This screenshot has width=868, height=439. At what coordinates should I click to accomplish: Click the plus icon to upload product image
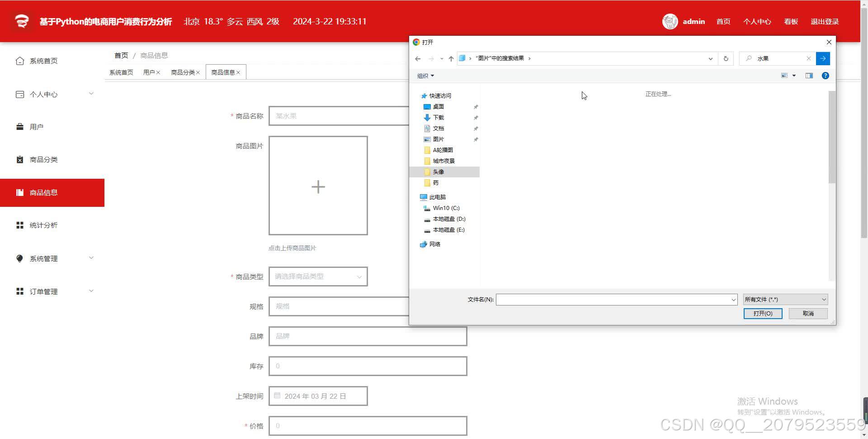[x=318, y=187]
